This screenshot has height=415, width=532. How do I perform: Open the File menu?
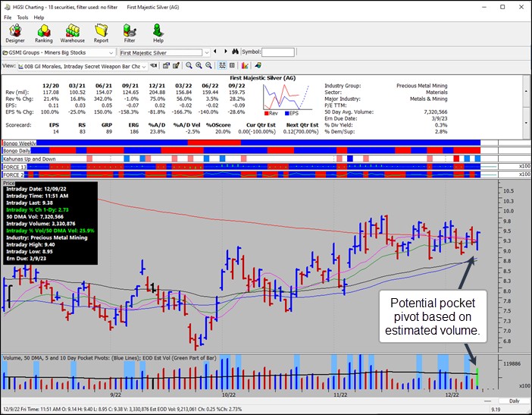point(8,17)
